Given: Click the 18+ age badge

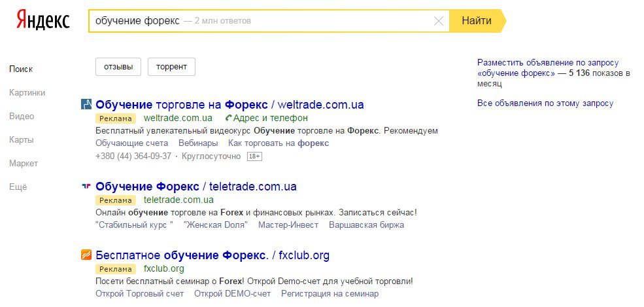Looking at the screenshot, I should coord(254,156).
